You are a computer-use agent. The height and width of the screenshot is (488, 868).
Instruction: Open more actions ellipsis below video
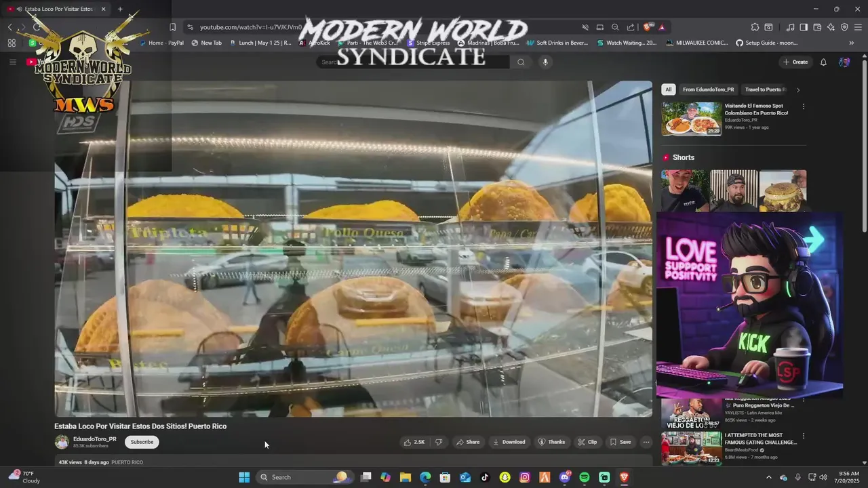646,442
